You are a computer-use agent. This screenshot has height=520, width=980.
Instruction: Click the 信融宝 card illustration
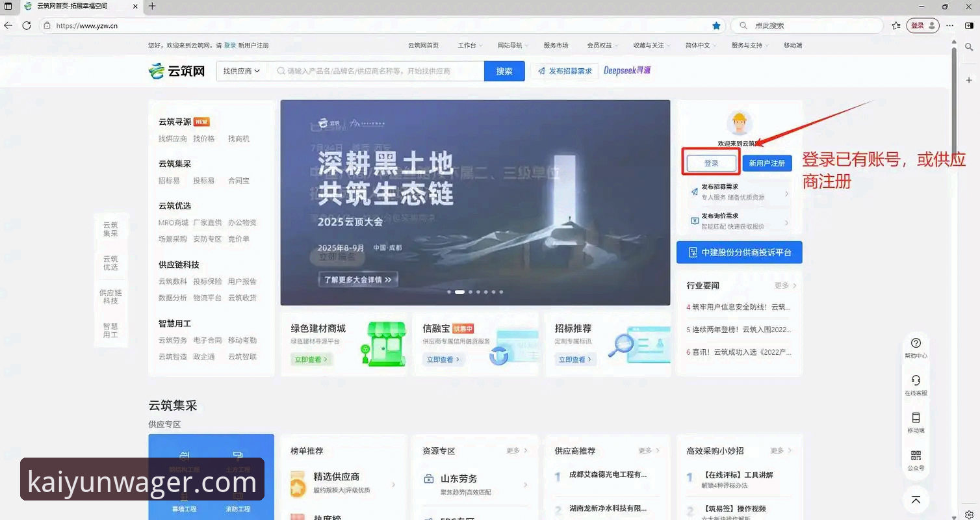tap(514, 346)
